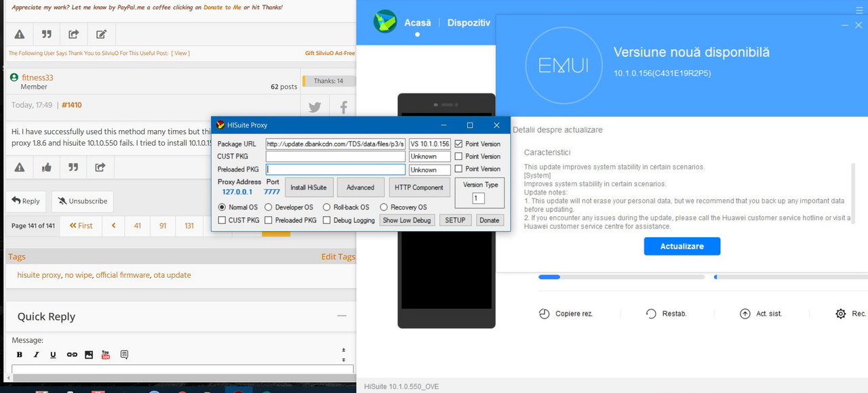Click Edit Tags link
868x393 pixels.
(x=338, y=257)
